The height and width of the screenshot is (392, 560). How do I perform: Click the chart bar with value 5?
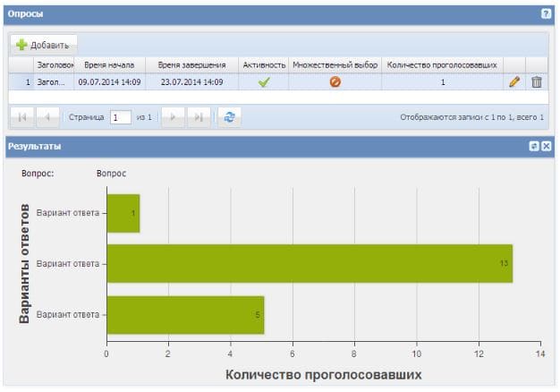click(184, 314)
